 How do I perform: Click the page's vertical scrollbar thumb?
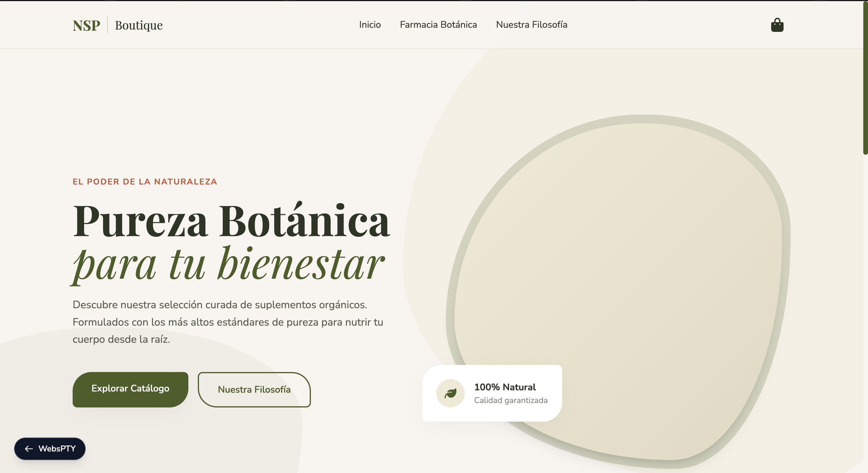click(865, 77)
